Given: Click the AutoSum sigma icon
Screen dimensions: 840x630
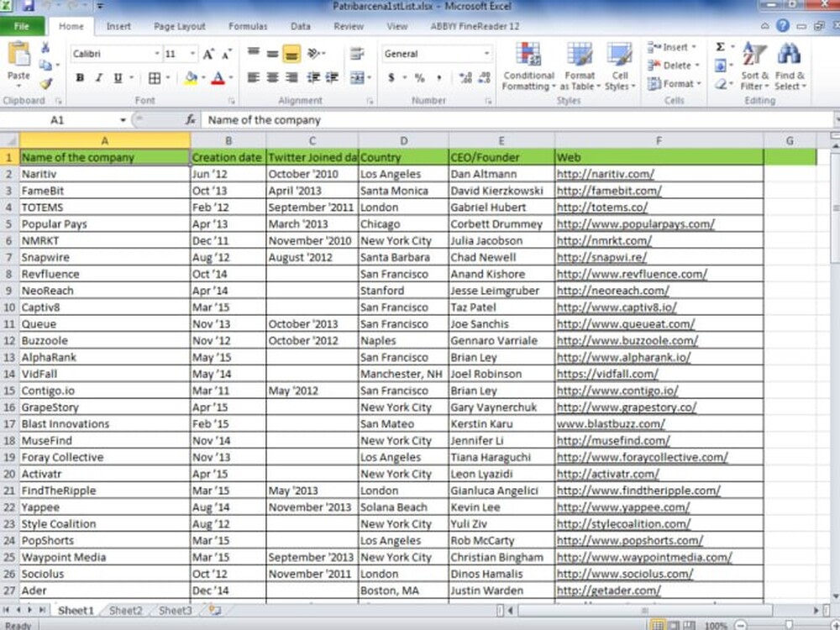Looking at the screenshot, I should 721,47.
